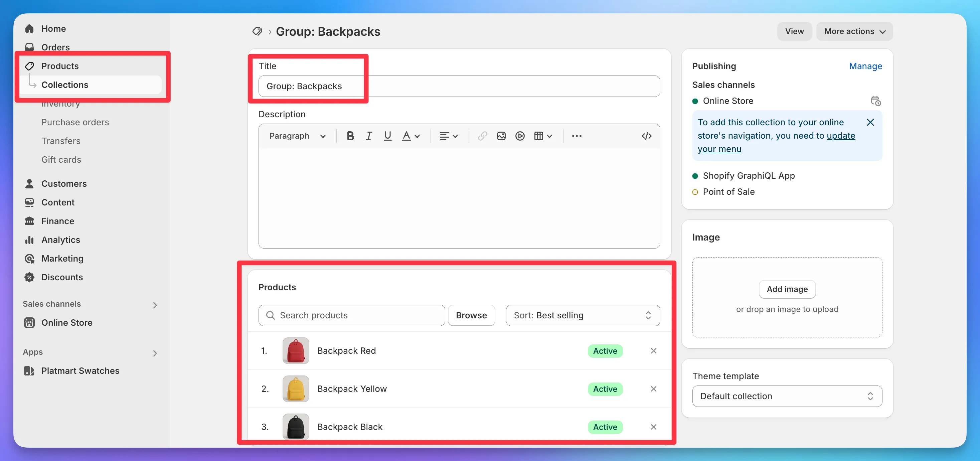
Task: Open Gift cards page
Action: pos(61,159)
